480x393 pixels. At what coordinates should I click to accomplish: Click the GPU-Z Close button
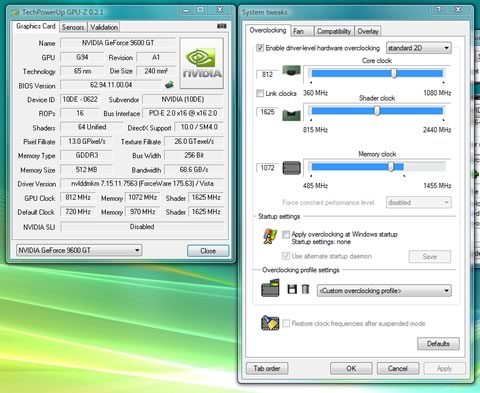point(208,251)
